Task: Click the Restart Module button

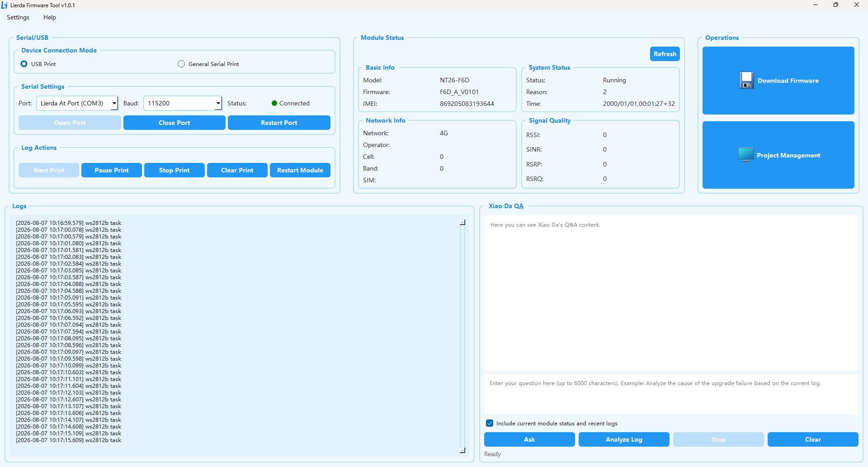Action: point(300,170)
